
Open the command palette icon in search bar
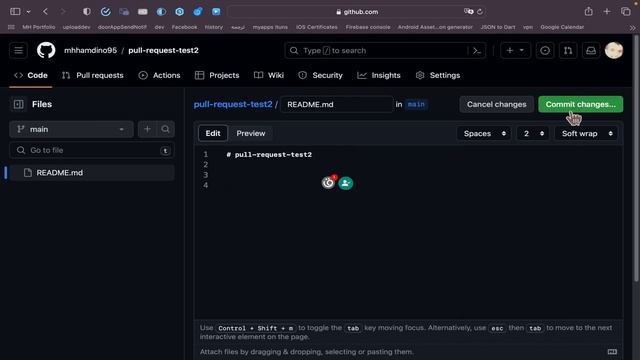[x=477, y=51]
